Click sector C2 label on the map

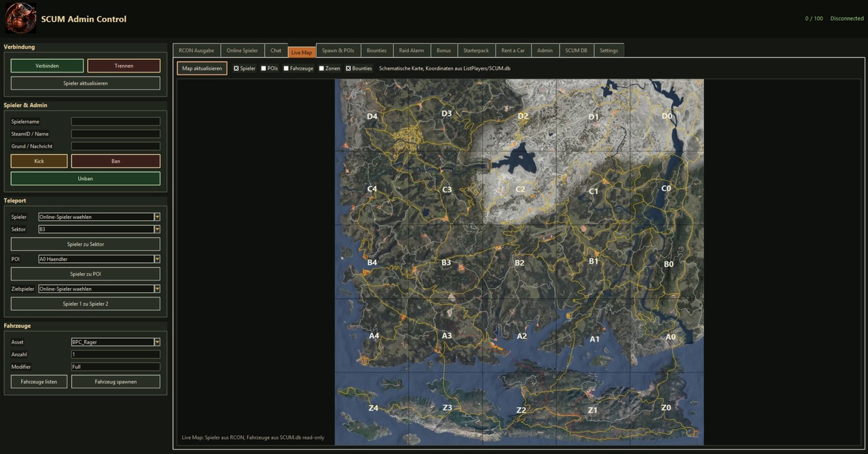click(x=520, y=189)
